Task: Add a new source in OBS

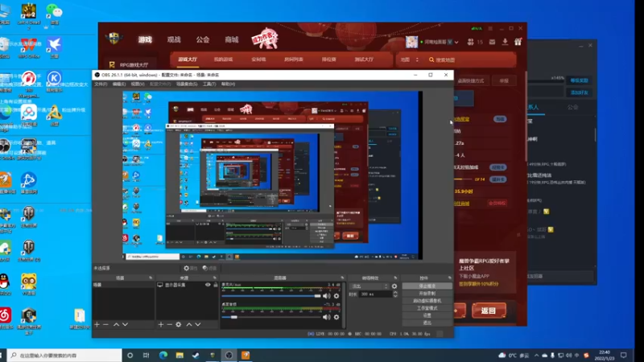Action: [160, 324]
